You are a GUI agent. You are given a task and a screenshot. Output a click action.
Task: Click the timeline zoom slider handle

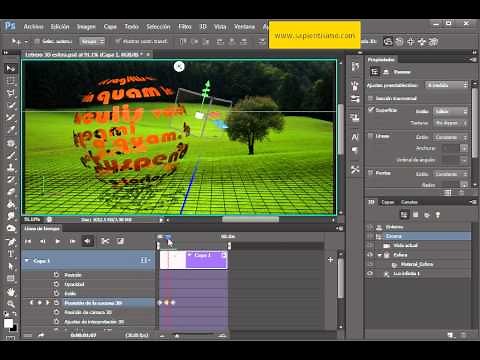[x=177, y=336]
